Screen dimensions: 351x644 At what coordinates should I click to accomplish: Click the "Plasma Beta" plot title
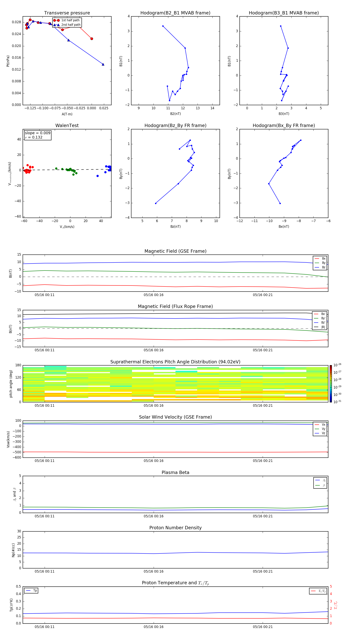(175, 472)
